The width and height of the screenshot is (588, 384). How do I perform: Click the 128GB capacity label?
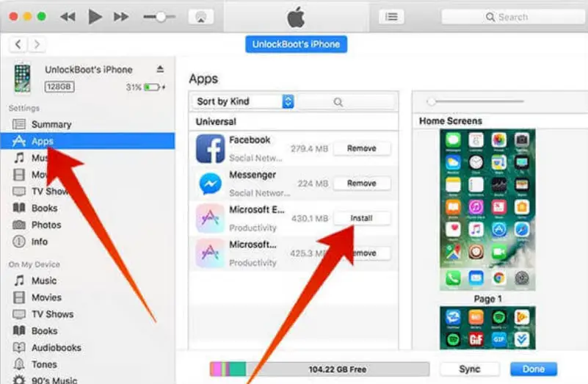coord(59,87)
